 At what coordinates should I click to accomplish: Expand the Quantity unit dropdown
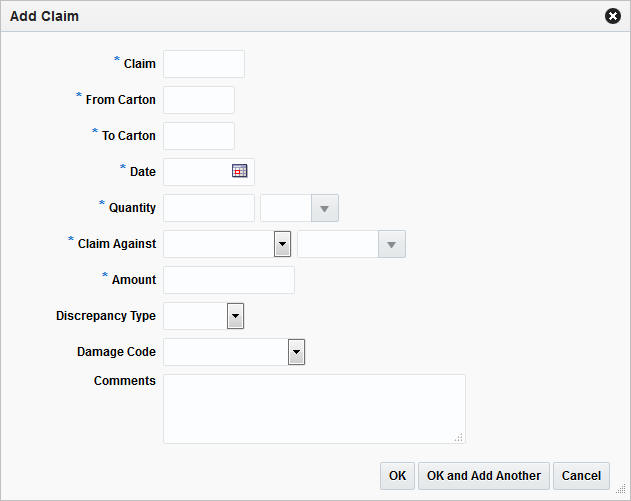coord(324,208)
